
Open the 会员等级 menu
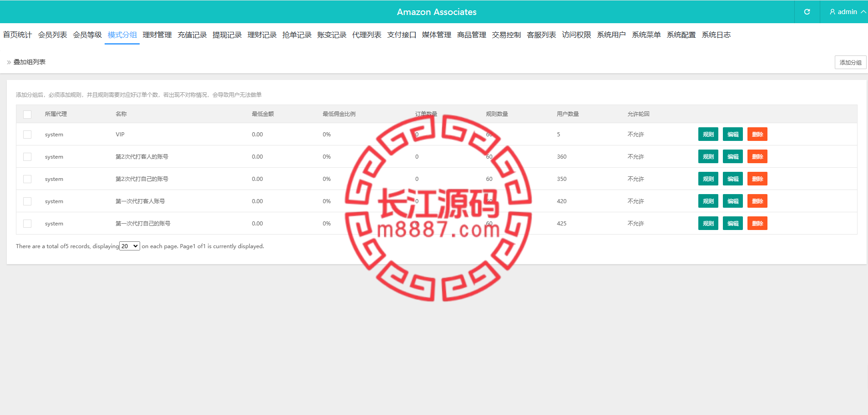pyautogui.click(x=87, y=35)
